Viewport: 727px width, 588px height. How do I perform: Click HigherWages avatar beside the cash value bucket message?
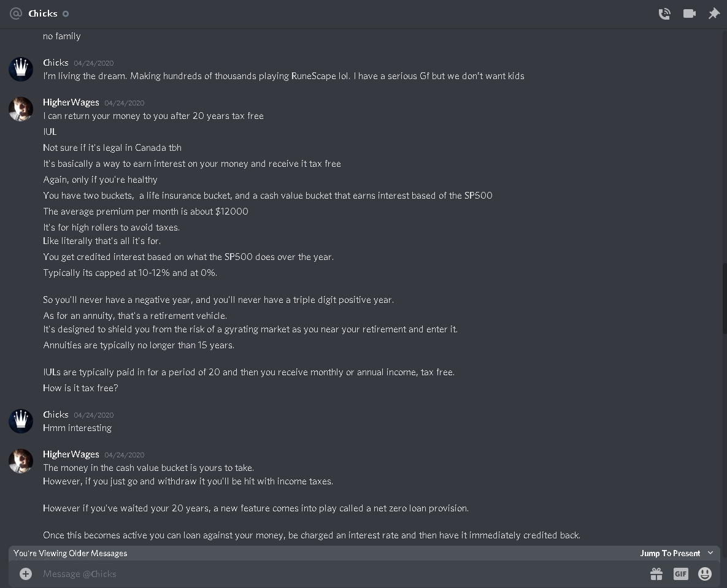21,461
